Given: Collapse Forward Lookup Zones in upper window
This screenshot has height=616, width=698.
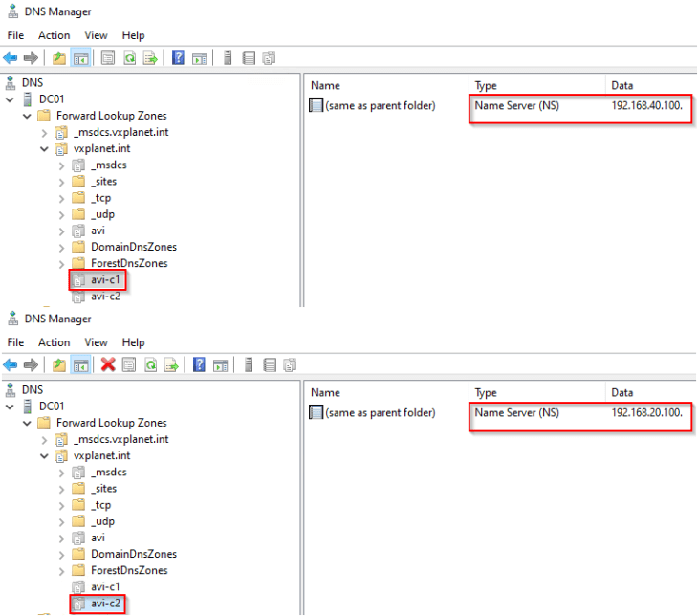Looking at the screenshot, I should pos(27,116).
